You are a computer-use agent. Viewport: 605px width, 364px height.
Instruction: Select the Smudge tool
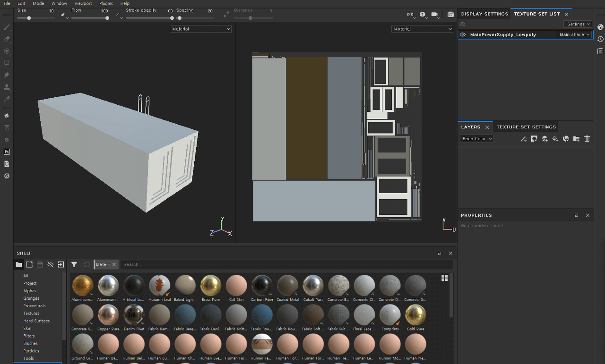click(7, 75)
